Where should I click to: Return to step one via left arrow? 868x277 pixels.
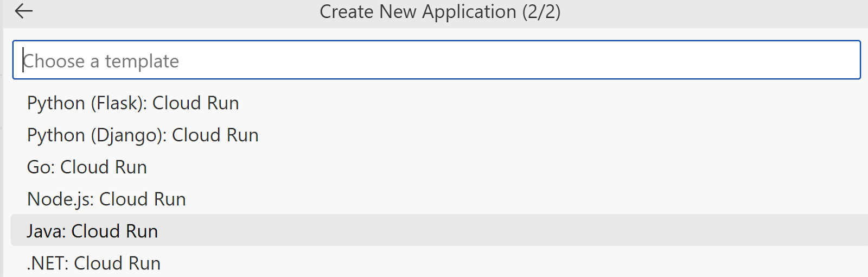pyautogui.click(x=24, y=11)
